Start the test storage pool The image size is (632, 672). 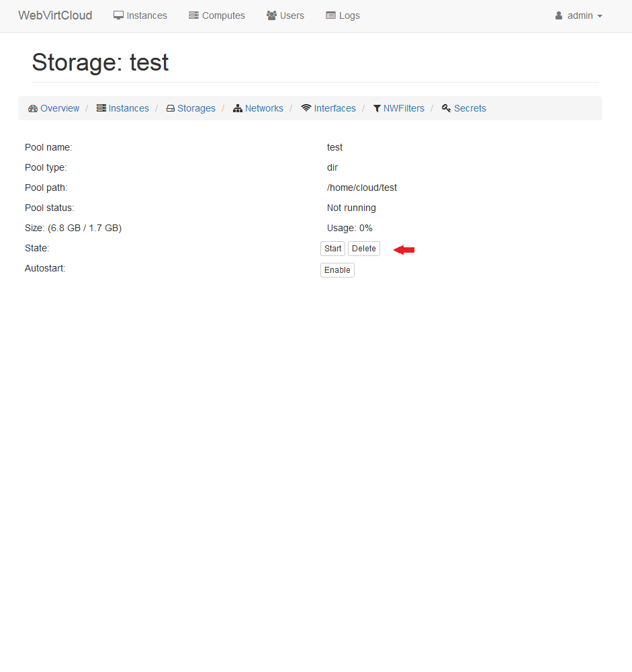tap(332, 249)
